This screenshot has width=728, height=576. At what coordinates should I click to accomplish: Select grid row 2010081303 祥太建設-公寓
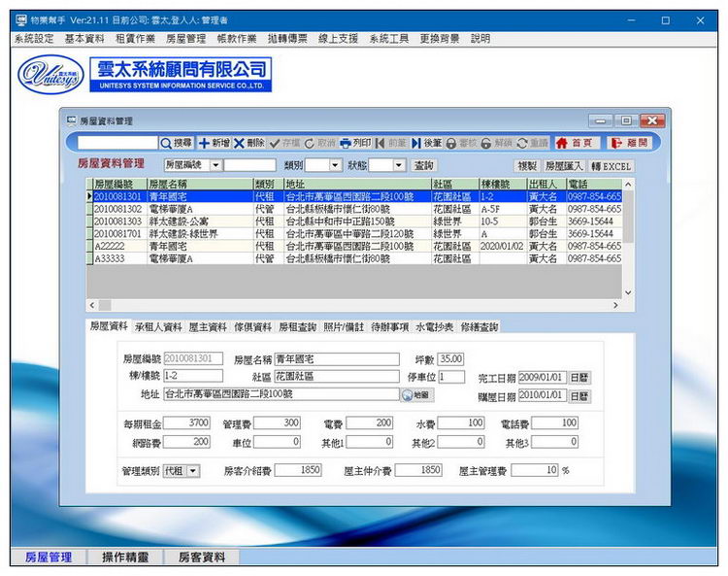coord(356,221)
